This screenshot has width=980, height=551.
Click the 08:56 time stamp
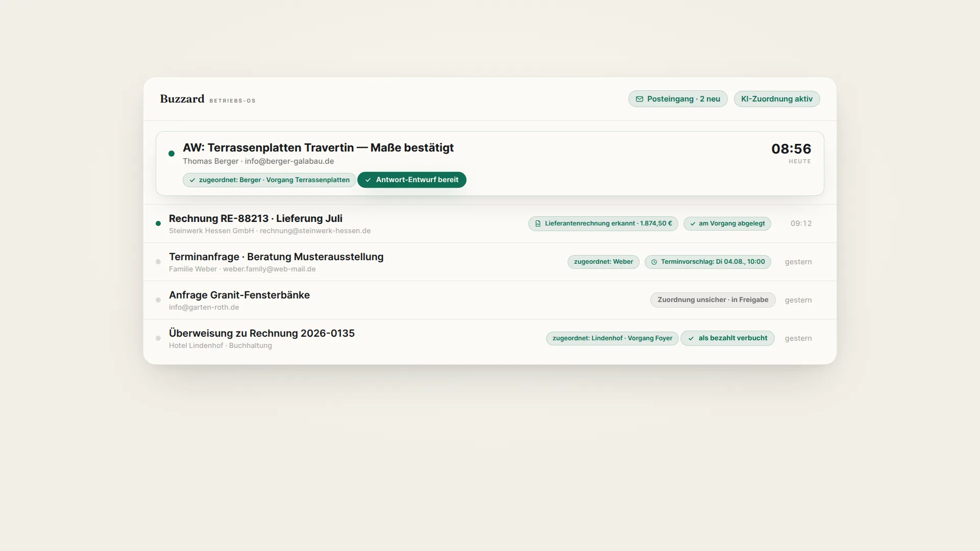[791, 149]
